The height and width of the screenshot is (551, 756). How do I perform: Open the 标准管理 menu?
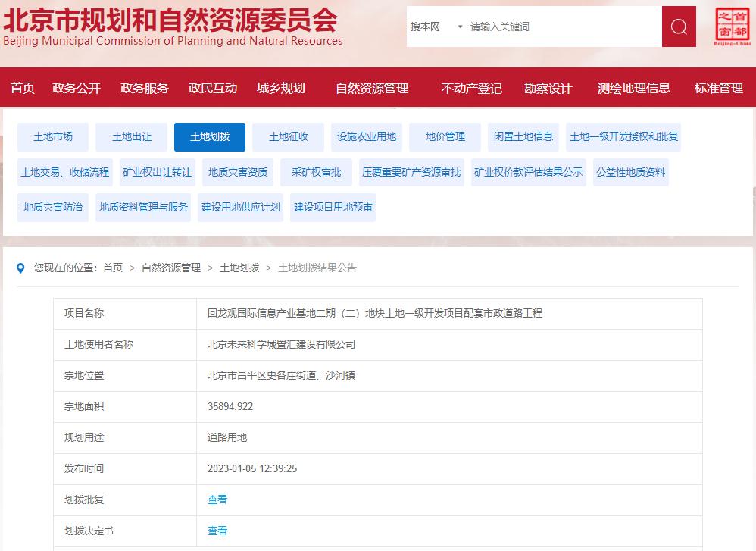[718, 88]
